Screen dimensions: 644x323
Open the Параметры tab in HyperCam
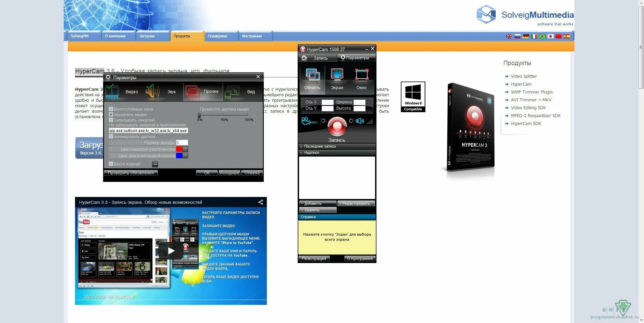pos(356,58)
